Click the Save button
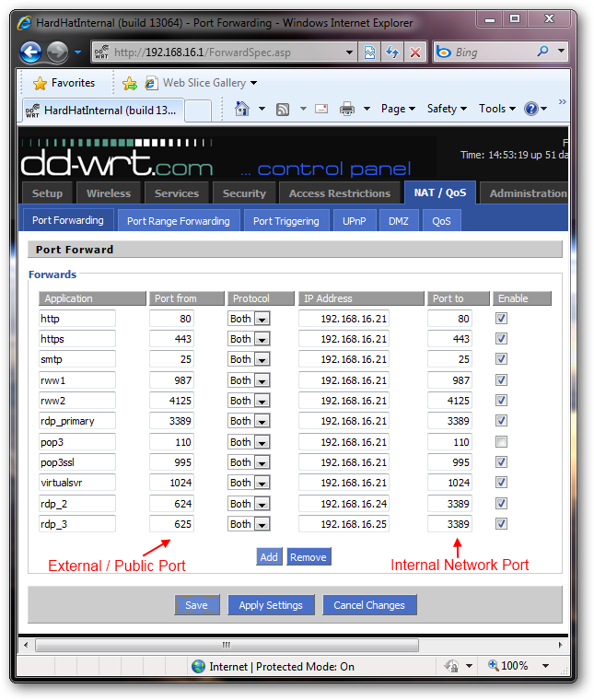 [x=197, y=605]
